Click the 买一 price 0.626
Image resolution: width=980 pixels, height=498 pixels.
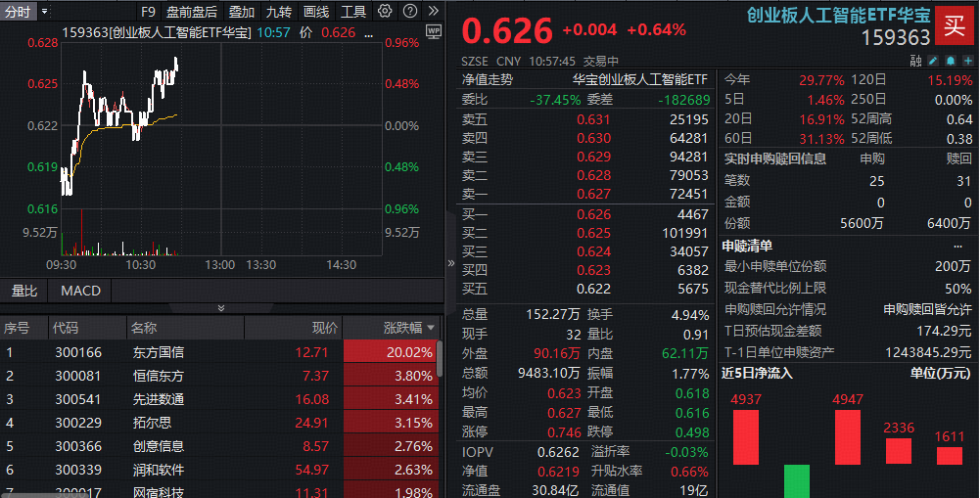tap(593, 214)
